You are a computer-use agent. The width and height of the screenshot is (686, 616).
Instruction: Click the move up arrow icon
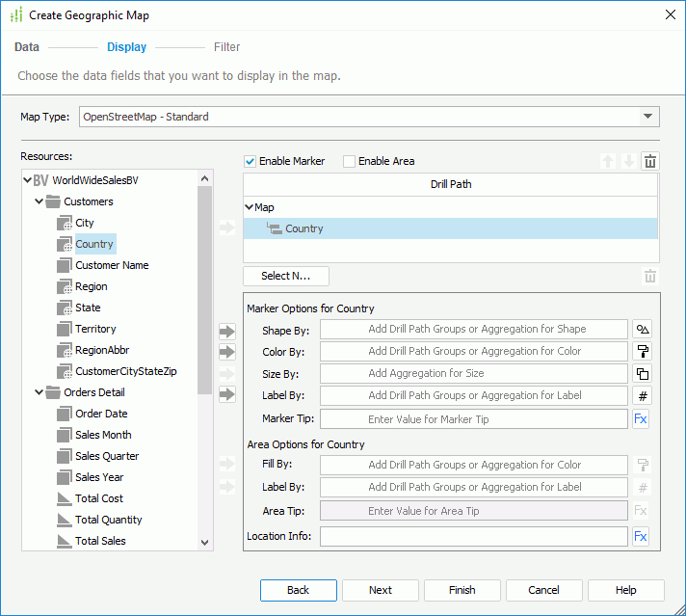click(x=608, y=161)
